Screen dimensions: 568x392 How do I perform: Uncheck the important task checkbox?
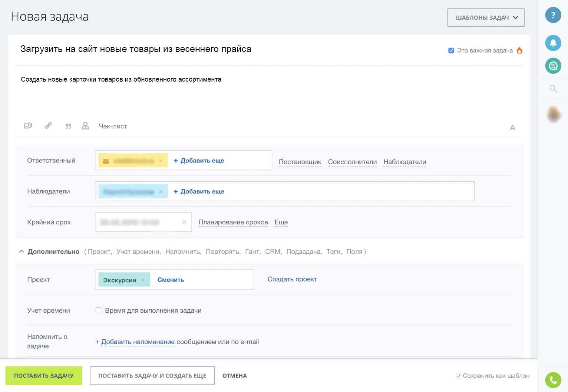click(x=451, y=50)
